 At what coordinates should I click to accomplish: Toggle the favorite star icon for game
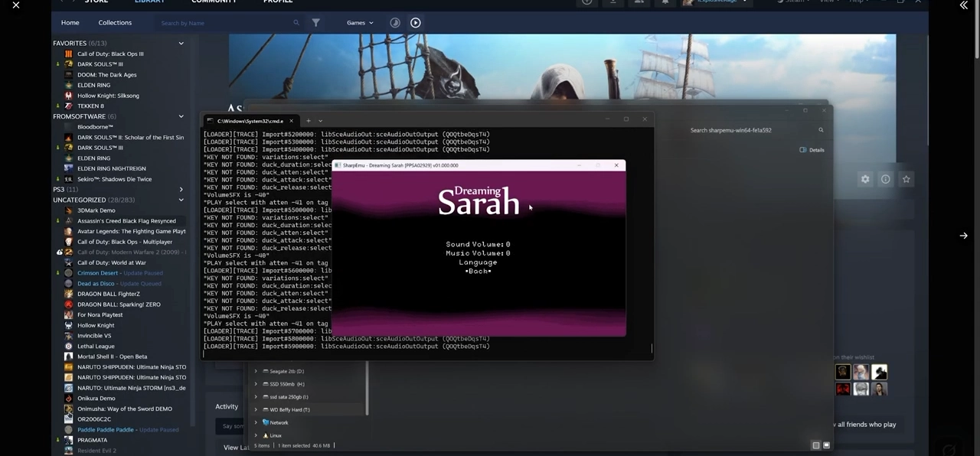pyautogui.click(x=906, y=179)
